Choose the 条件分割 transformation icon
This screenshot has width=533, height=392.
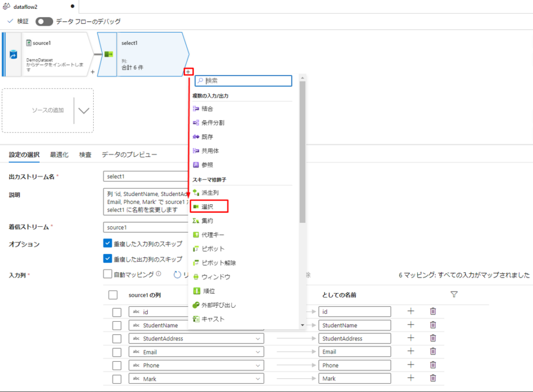pos(196,123)
